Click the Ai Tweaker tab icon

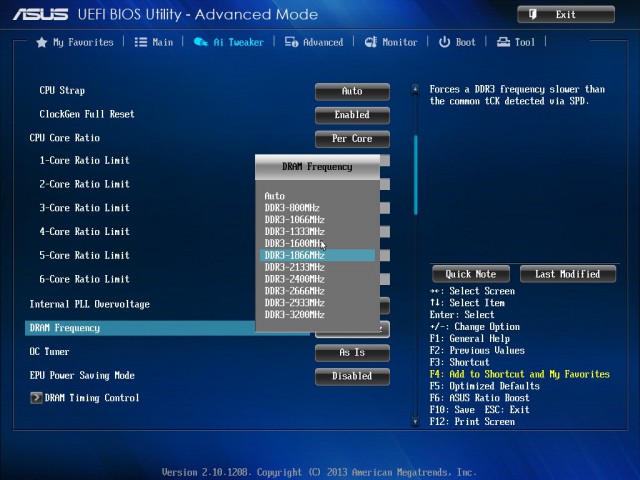pyautogui.click(x=200, y=42)
